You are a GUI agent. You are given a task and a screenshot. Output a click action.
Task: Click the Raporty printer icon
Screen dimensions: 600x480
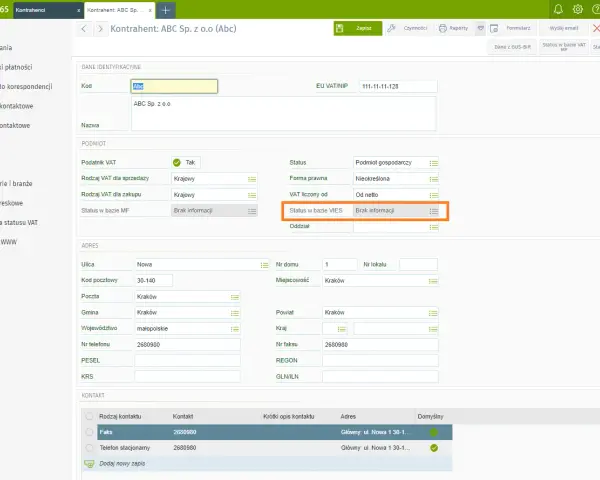pyautogui.click(x=443, y=28)
